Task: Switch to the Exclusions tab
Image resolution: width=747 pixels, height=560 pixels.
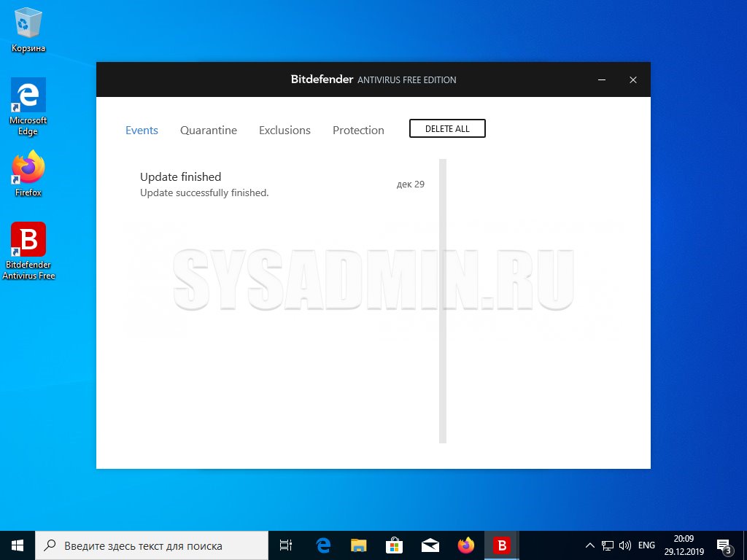Action: pyautogui.click(x=285, y=131)
